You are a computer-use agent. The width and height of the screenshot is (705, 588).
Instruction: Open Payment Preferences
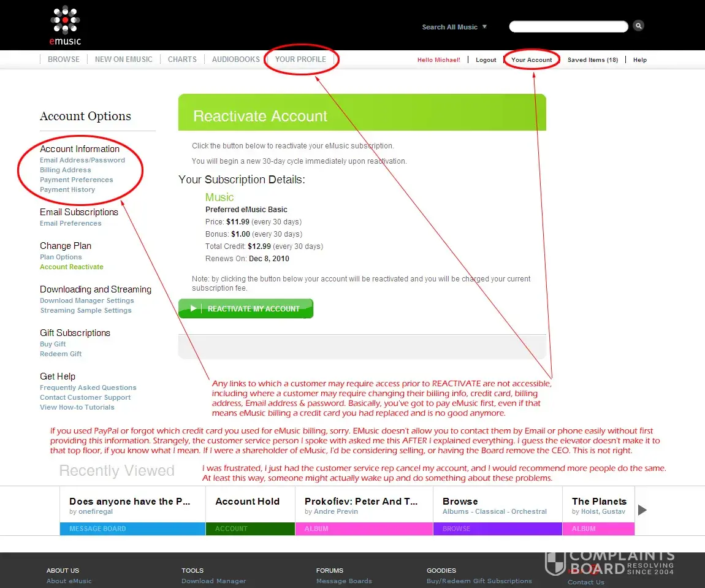77,180
